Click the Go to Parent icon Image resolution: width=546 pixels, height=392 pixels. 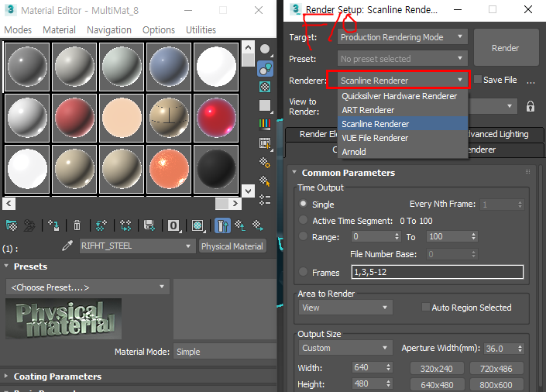coord(240,225)
